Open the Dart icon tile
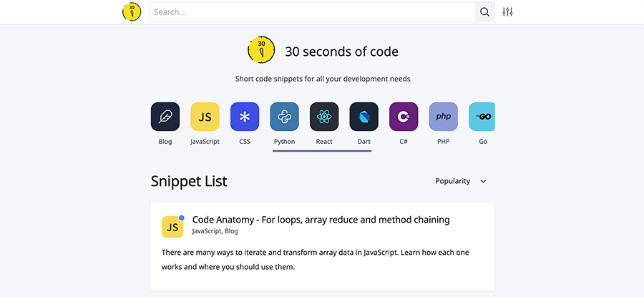 (x=364, y=117)
